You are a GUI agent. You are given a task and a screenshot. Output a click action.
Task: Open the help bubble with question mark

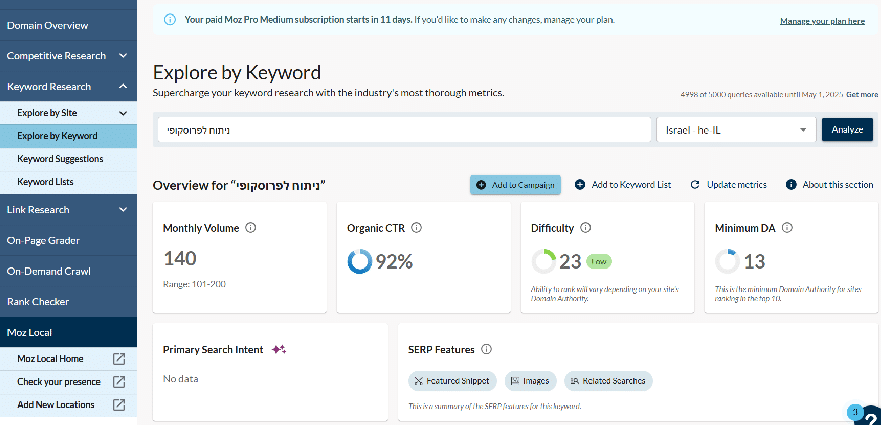[x=871, y=416]
